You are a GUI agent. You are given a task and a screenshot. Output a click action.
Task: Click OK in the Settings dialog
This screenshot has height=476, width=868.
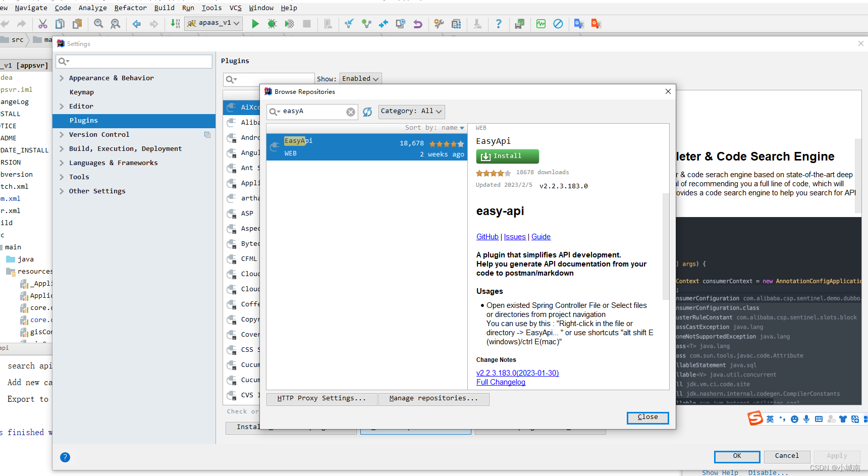tap(737, 456)
